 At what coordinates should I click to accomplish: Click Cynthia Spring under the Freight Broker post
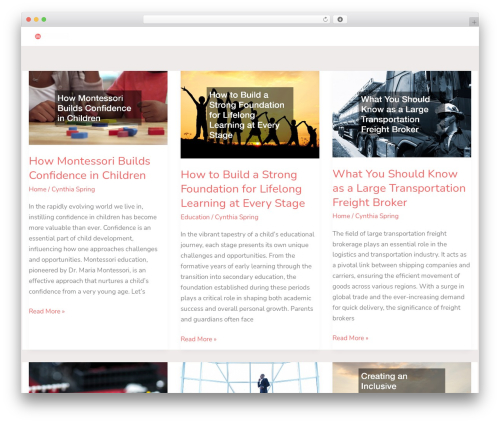(x=377, y=216)
